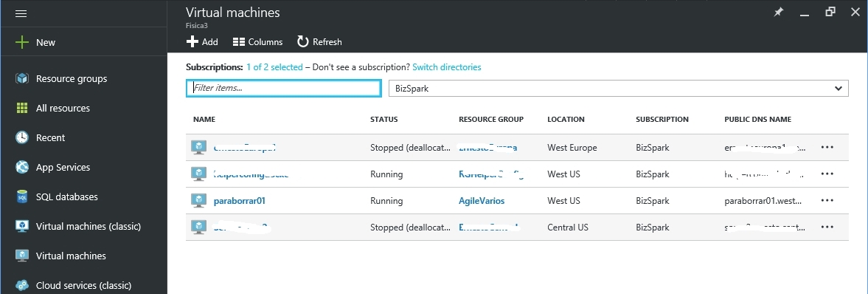This screenshot has width=868, height=294.
Task: Focus the Filter items text box
Action: (283, 88)
